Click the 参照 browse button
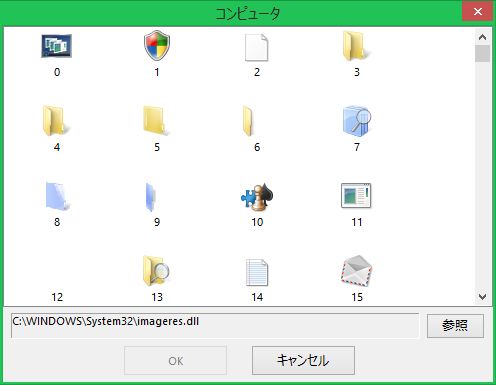496x385 pixels. pyautogui.click(x=455, y=326)
